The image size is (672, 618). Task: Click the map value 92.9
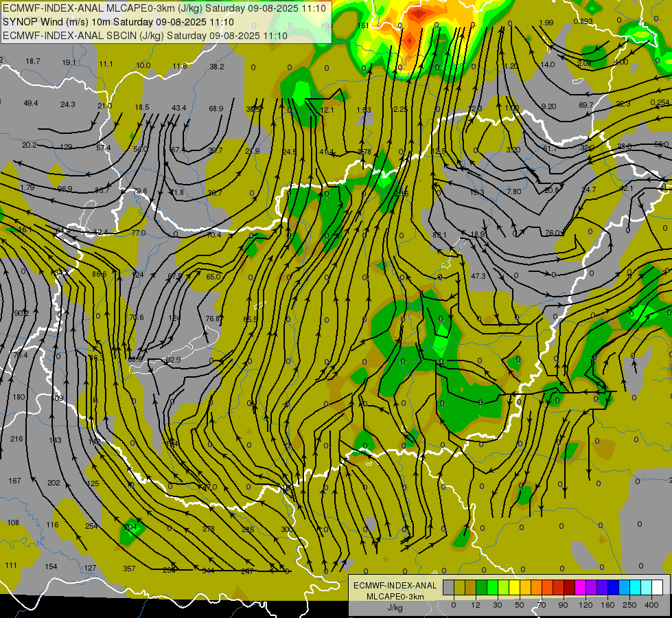pos(173,359)
